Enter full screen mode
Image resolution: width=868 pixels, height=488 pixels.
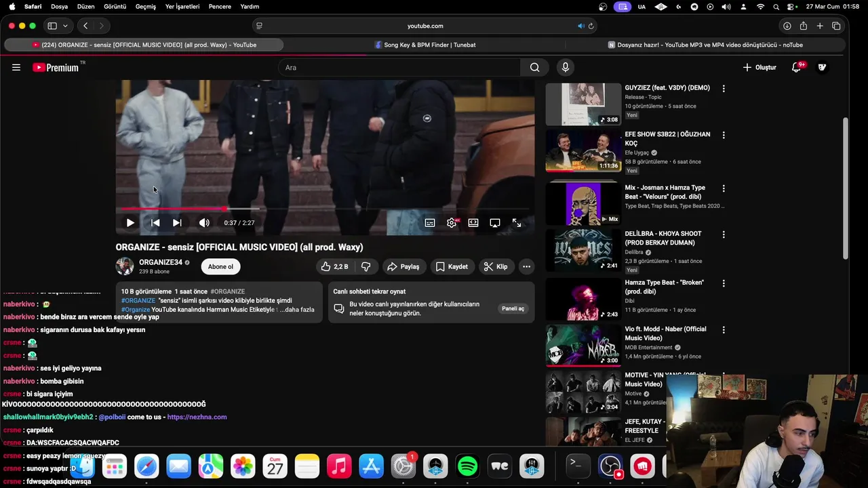click(517, 222)
